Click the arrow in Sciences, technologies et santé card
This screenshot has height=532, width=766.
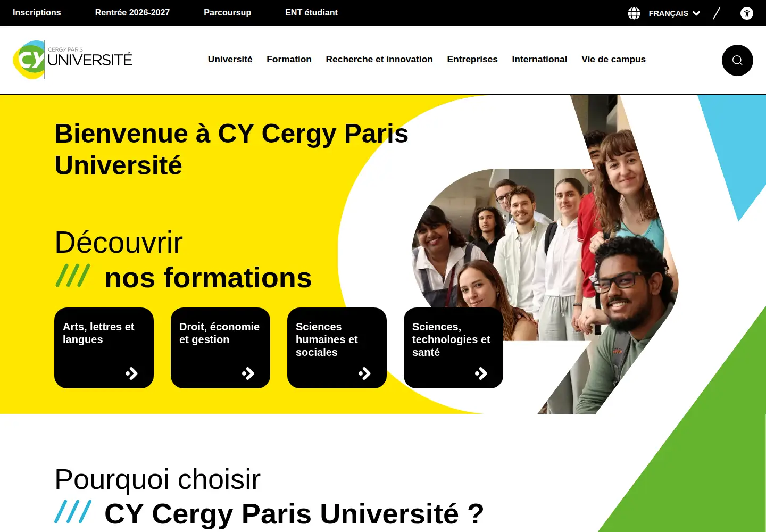point(481,373)
